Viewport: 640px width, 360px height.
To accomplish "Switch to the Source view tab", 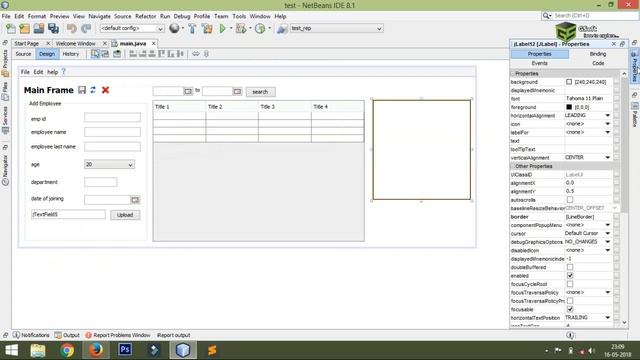I will click(x=23, y=54).
